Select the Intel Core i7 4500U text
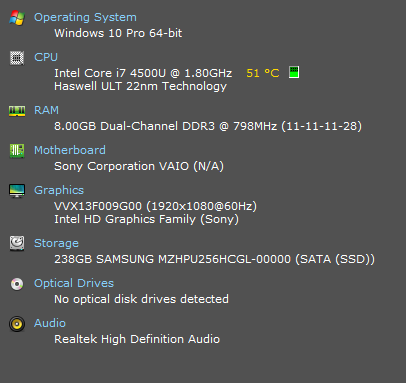 pos(111,73)
